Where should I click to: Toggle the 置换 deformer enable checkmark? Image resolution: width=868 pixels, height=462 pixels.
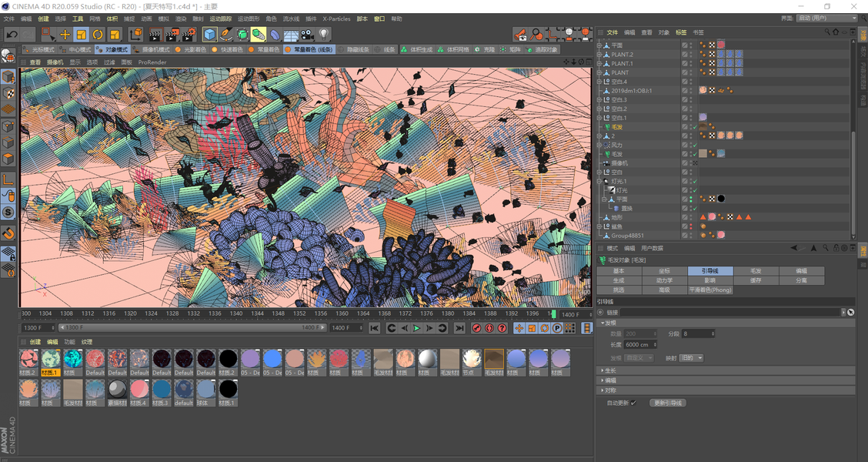[x=695, y=209]
